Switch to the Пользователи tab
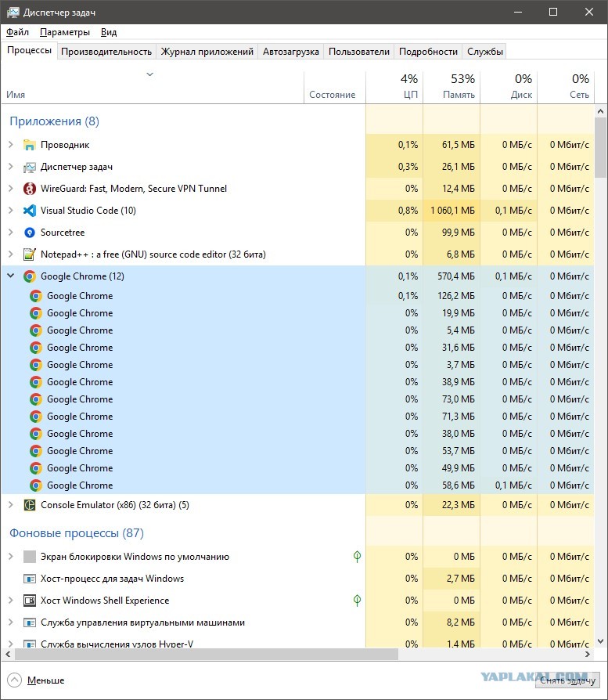The image size is (608, 700). pyautogui.click(x=359, y=52)
